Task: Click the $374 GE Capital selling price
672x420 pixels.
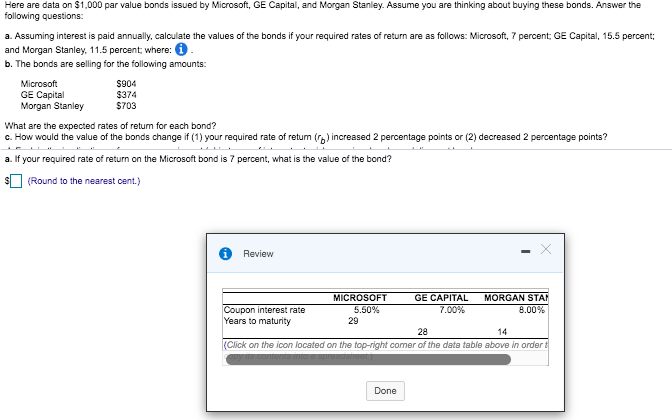Action: point(126,95)
